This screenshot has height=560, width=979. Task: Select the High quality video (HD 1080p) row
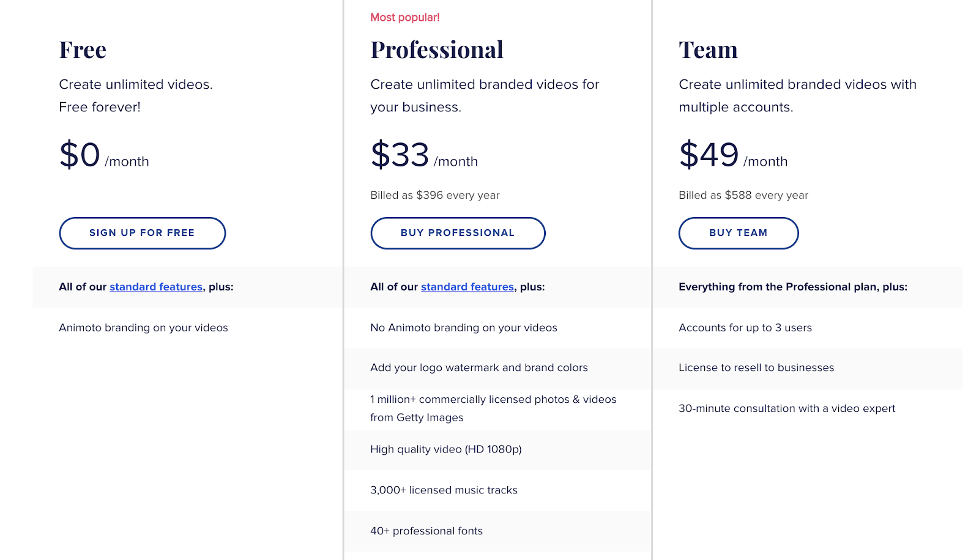446,449
